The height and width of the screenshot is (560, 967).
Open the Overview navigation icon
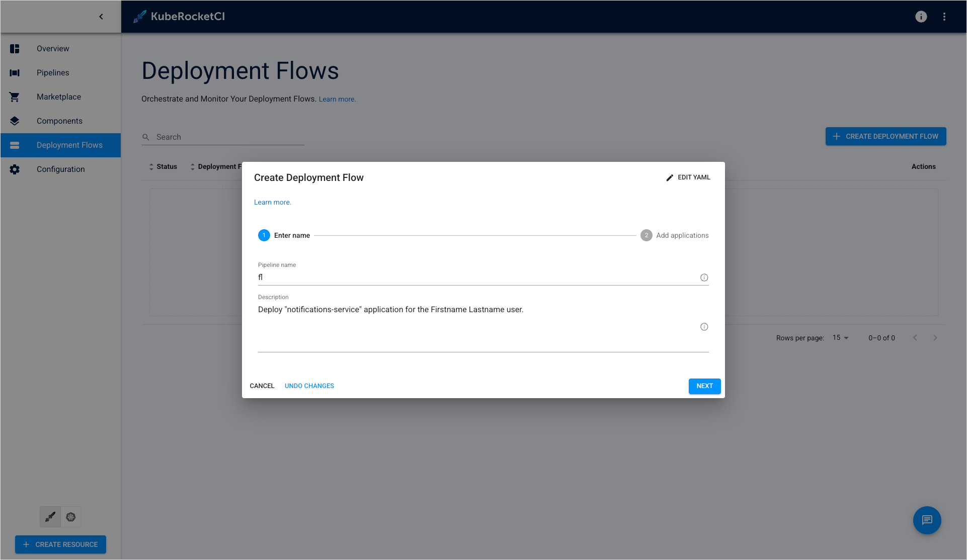coord(15,48)
